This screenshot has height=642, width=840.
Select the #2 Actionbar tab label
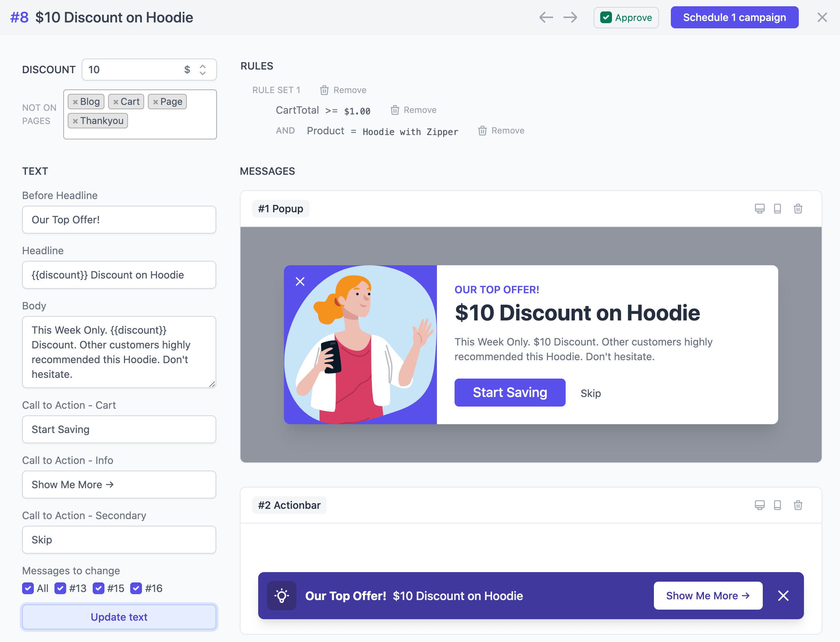(289, 504)
